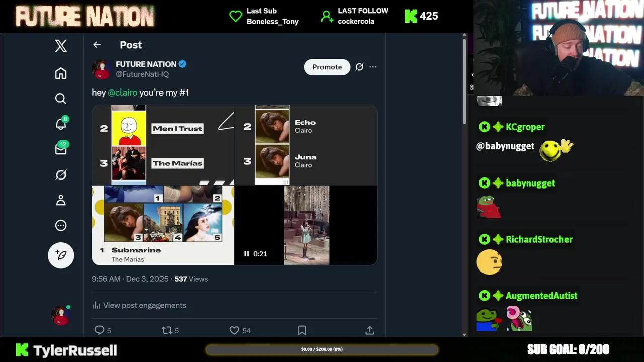Click cockercola last follow name
This screenshot has width=644, height=362.
356,22
